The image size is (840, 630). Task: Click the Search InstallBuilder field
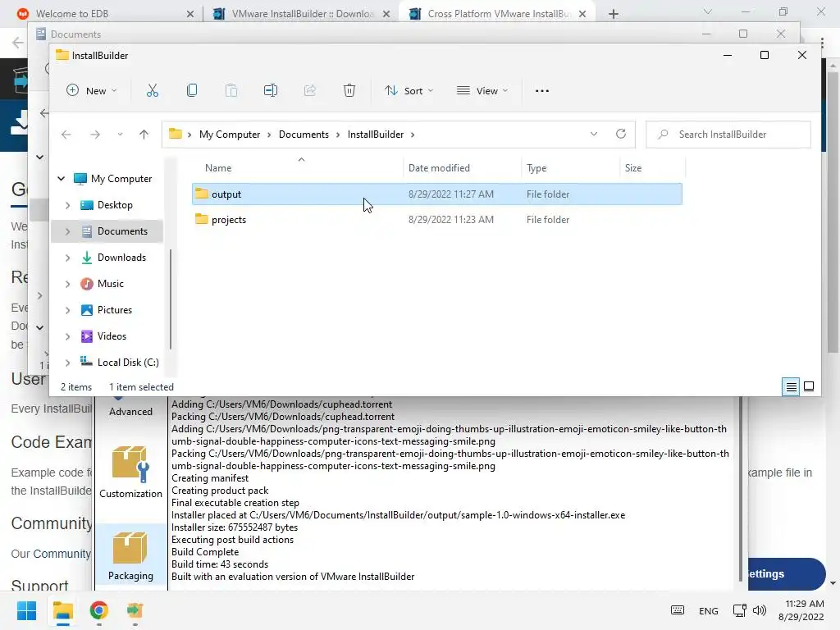click(x=728, y=135)
